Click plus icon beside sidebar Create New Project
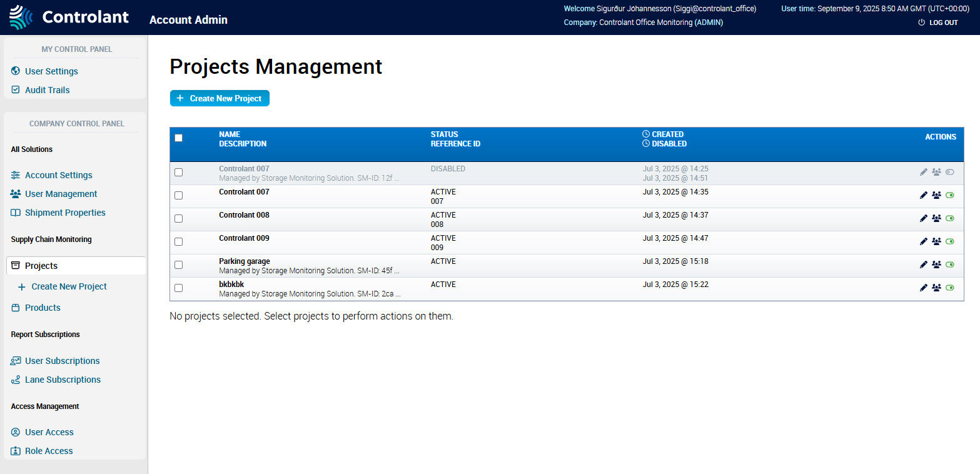This screenshot has height=474, width=980. coord(22,286)
